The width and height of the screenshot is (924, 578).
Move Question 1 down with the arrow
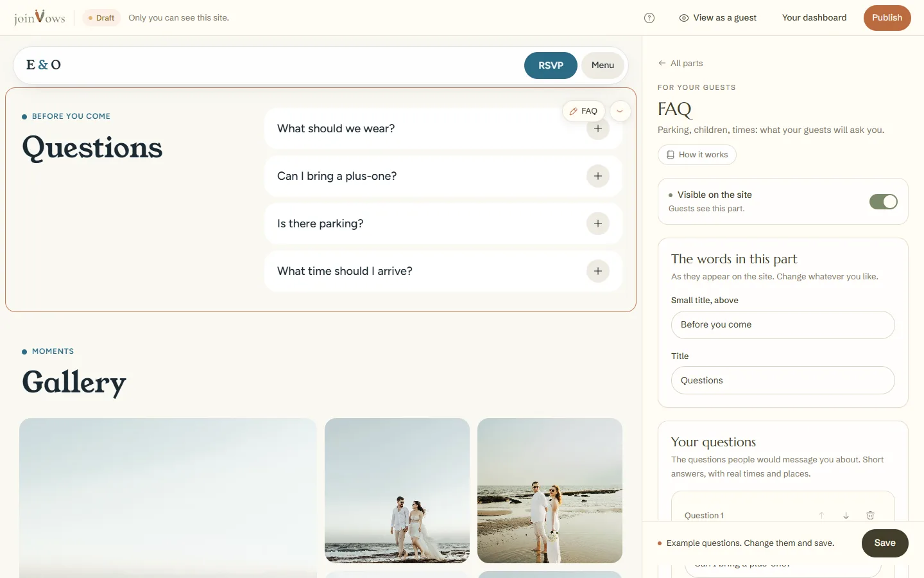846,515
